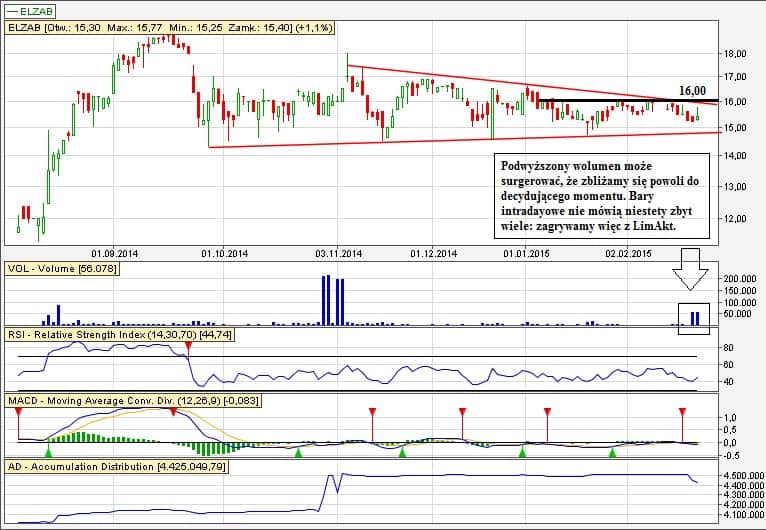Select the green MACD triangle below 03.11.2014
Screen dimensions: 766x530
click(298, 454)
